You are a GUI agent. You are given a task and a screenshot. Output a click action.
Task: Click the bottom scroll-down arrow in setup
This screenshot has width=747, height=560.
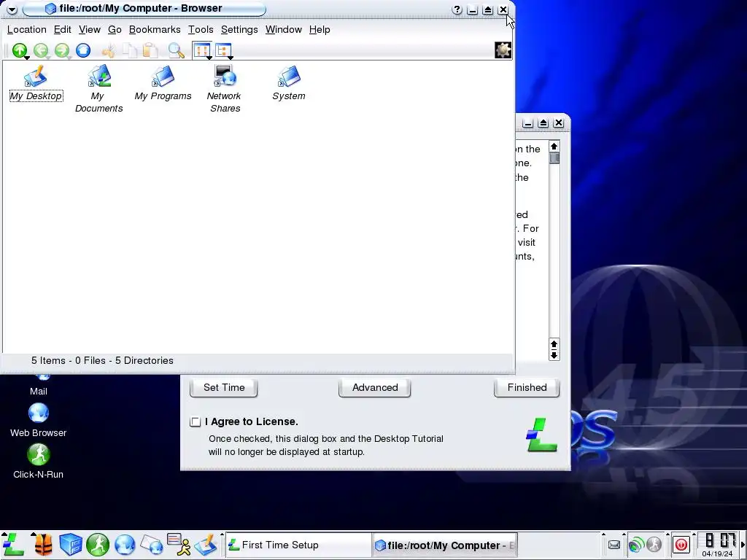[554, 355]
